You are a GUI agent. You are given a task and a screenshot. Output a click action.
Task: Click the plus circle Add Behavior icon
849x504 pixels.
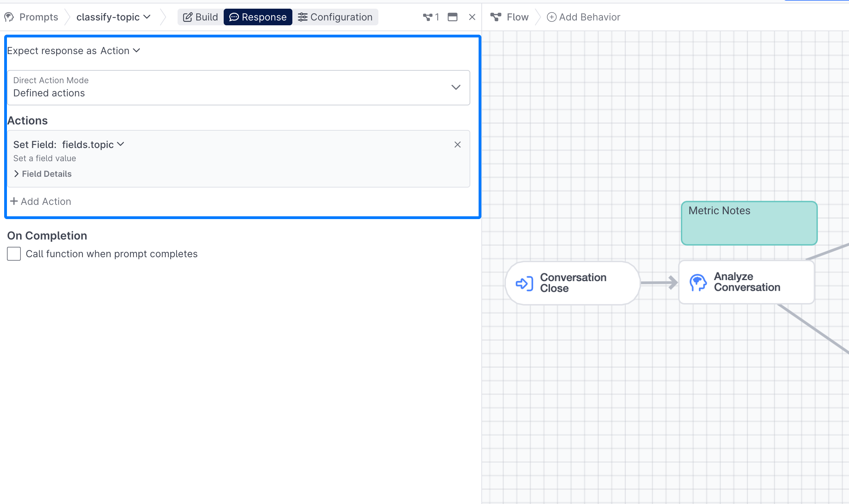pos(551,17)
